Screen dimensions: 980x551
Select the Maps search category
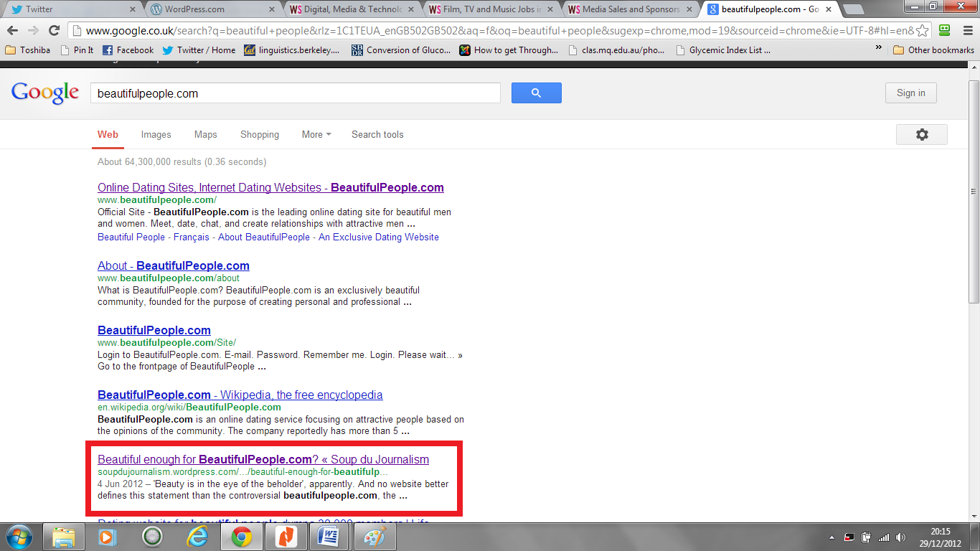[205, 134]
